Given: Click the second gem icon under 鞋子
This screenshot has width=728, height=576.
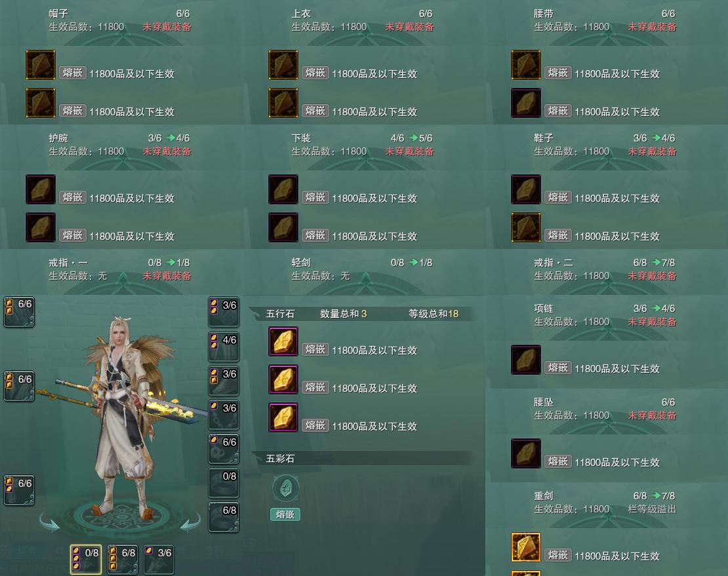Looking at the screenshot, I should tap(525, 227).
